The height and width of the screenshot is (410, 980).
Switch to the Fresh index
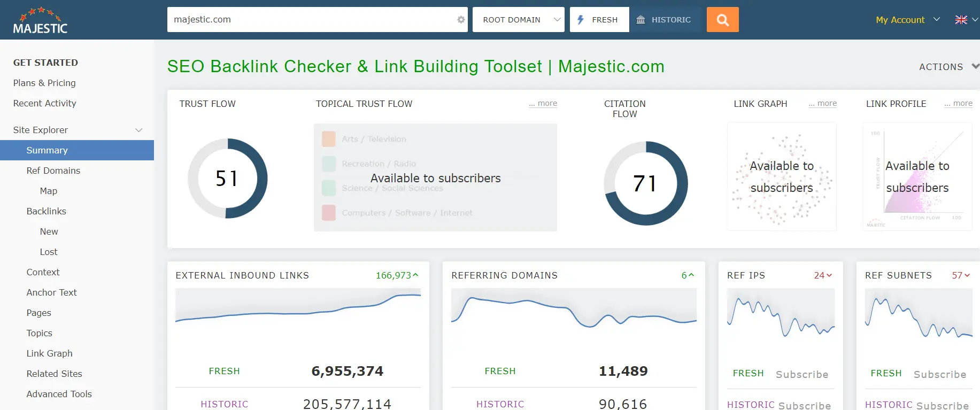coord(599,20)
